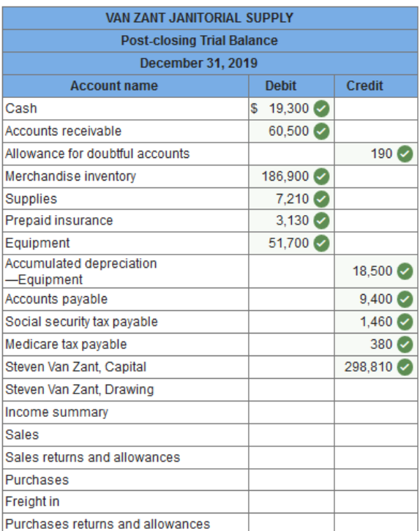Select the Sales returns and allowances debit cell
420x531 pixels.
(x=291, y=458)
